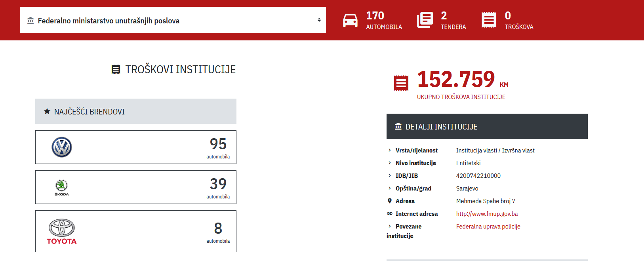
Task: Click the Troškovi institucije heading
Action: tap(180, 70)
